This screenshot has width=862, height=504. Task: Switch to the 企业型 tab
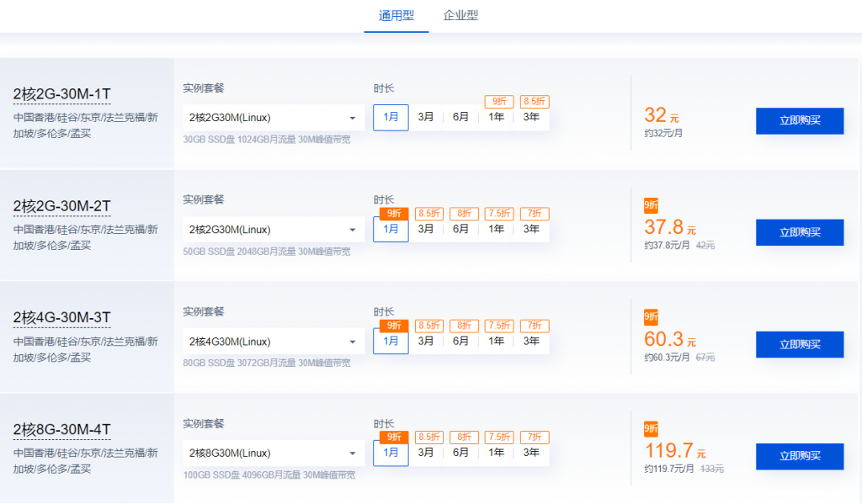(x=460, y=15)
